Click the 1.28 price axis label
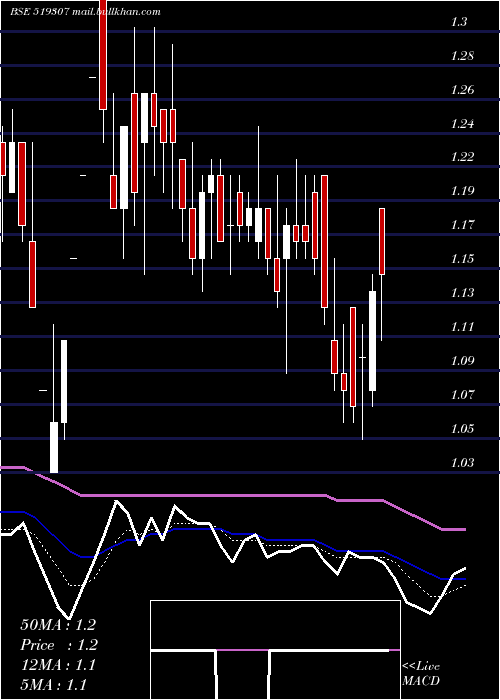 (x=462, y=56)
